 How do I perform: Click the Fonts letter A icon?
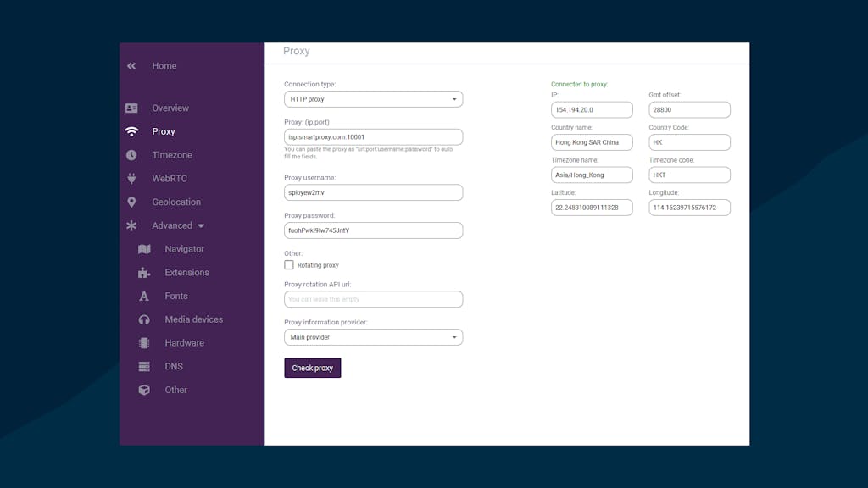click(144, 296)
